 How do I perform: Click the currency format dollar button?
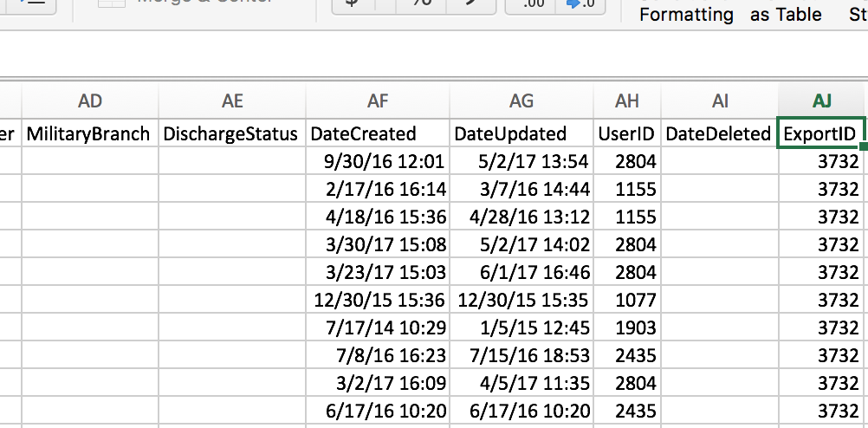pos(353,4)
